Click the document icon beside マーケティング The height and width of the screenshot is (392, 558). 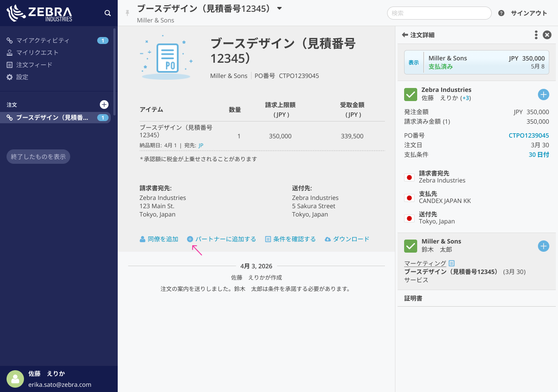point(452,263)
